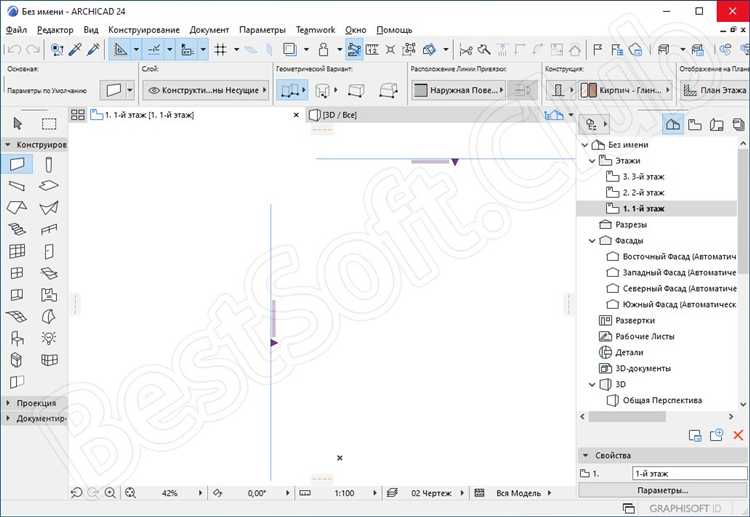The height and width of the screenshot is (517, 750).
Task: Toggle Guide Lines ruler button
Action: (x=121, y=49)
